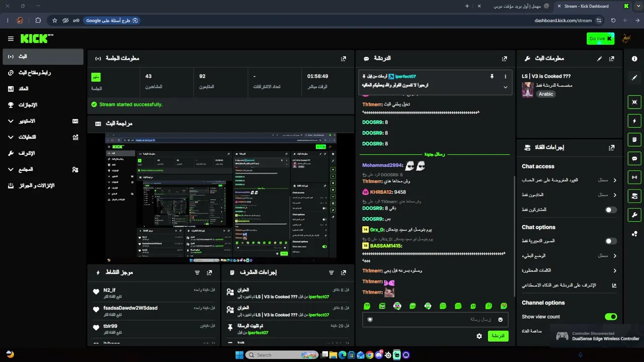
Task: Expand the Analytics sidebar section (التحليلات)
Action: [x=43, y=137]
